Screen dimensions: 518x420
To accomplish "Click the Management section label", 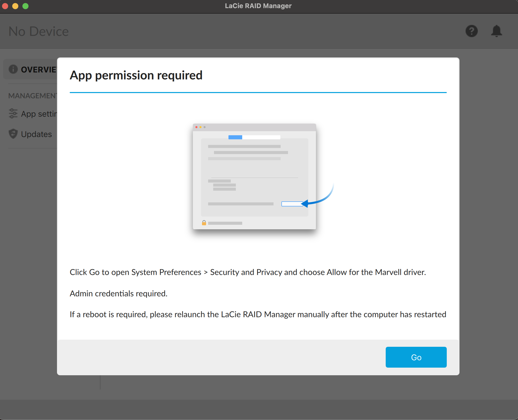I will pos(33,96).
